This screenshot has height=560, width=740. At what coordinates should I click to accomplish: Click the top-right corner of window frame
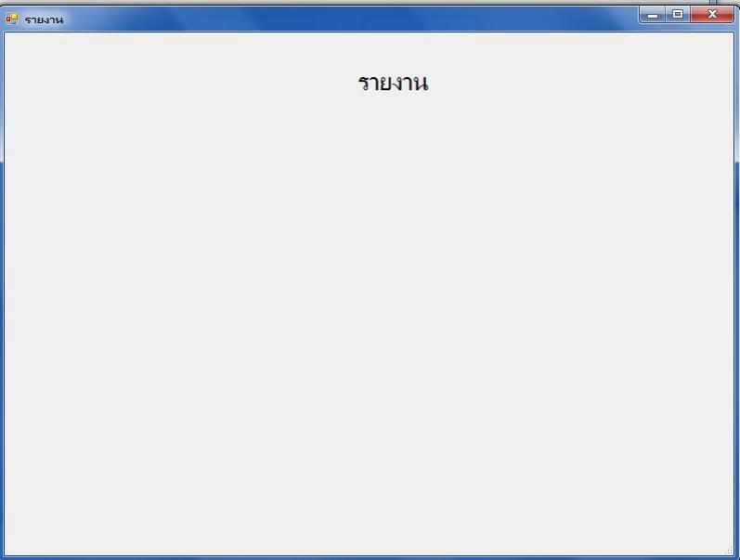tap(736, 7)
